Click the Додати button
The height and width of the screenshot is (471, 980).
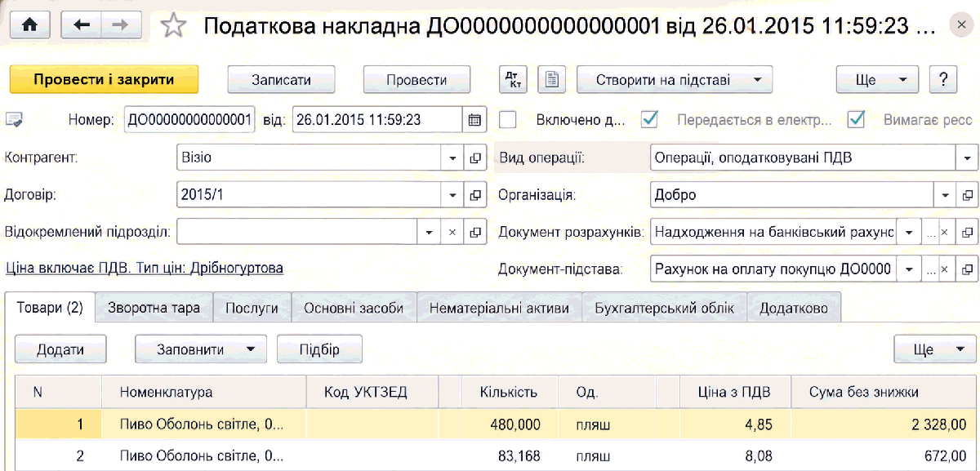pos(60,349)
